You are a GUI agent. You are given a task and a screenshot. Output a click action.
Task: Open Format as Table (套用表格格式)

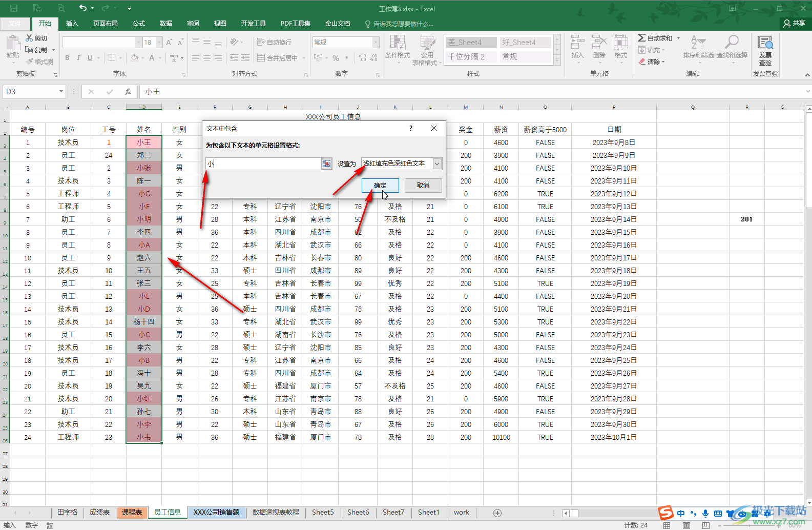pos(427,50)
